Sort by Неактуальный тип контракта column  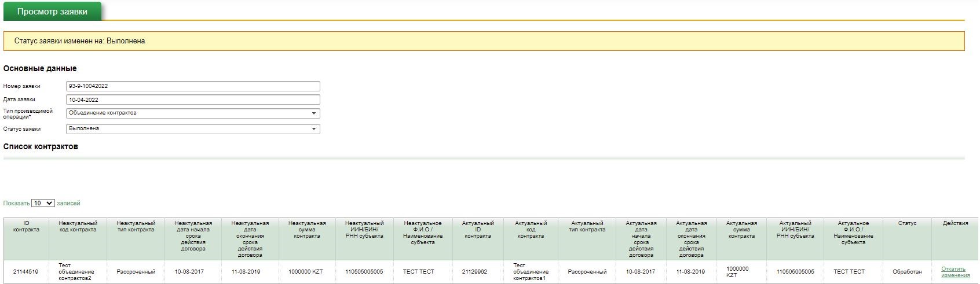tap(136, 226)
